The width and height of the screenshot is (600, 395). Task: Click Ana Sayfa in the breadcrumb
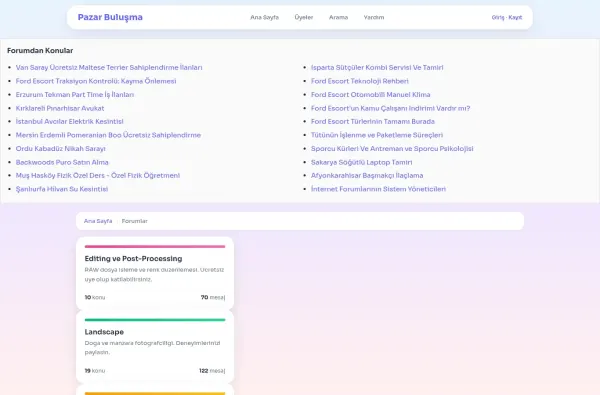point(98,221)
